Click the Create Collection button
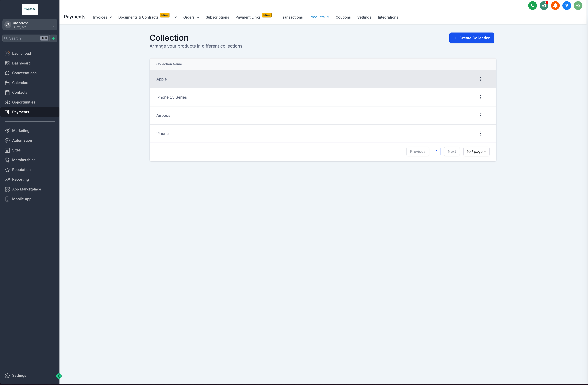This screenshot has width=588, height=385. point(471,38)
